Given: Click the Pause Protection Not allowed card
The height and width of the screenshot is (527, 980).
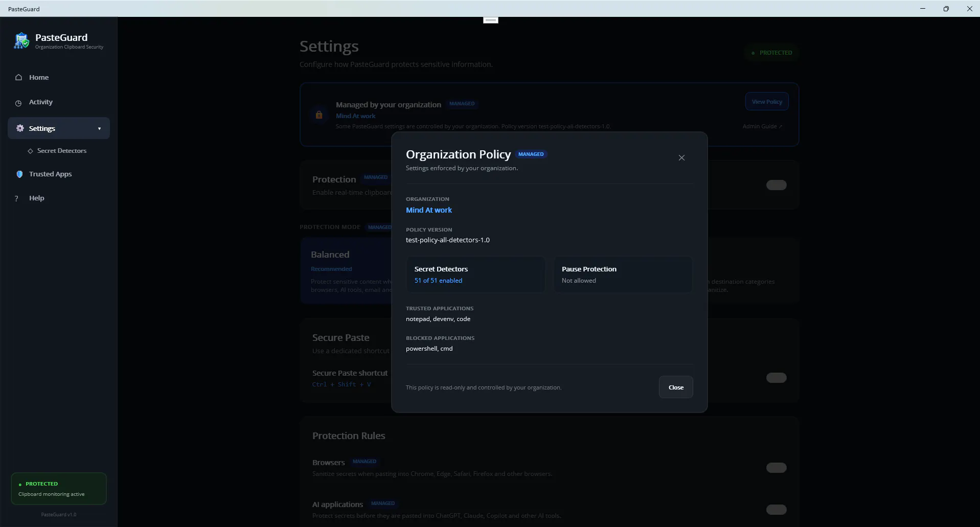Looking at the screenshot, I should [623, 274].
